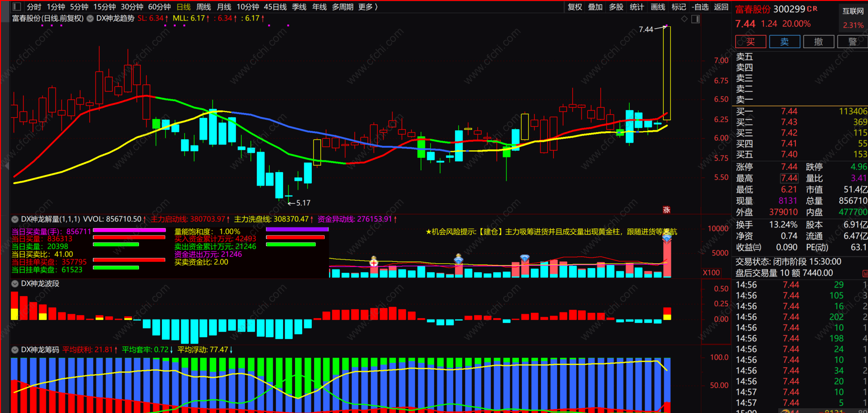Click the CR tag next to stock code
868x413 pixels.
coord(812,9)
